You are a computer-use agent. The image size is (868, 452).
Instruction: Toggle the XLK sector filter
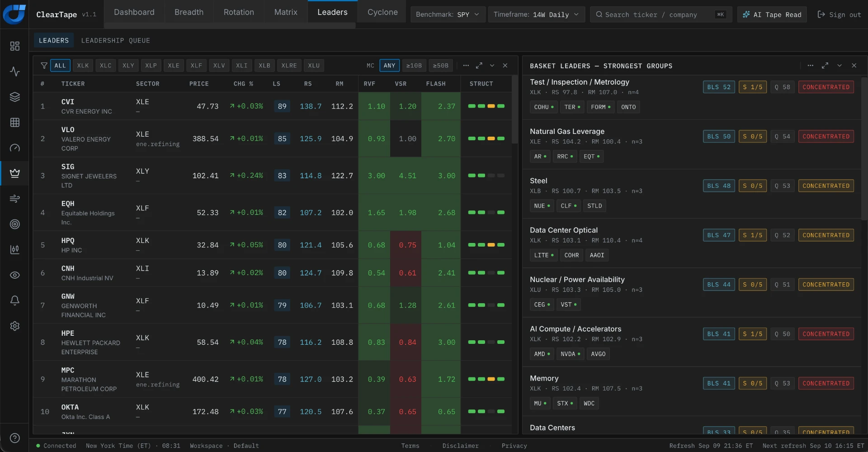tap(83, 66)
